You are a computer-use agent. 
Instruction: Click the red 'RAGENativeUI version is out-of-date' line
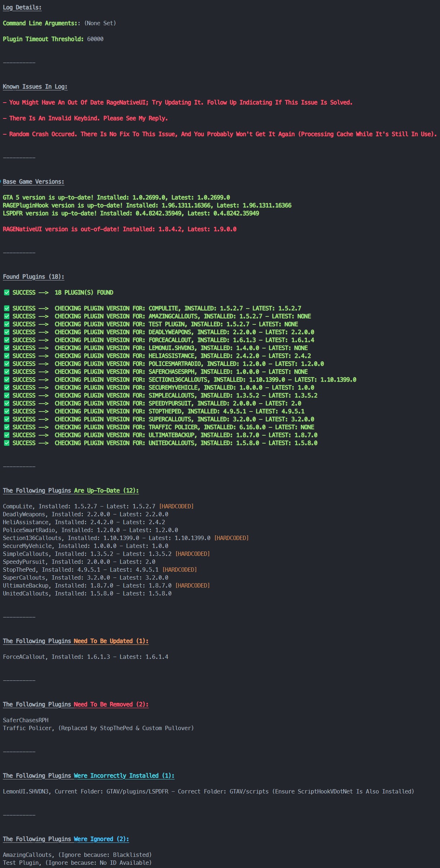[120, 229]
